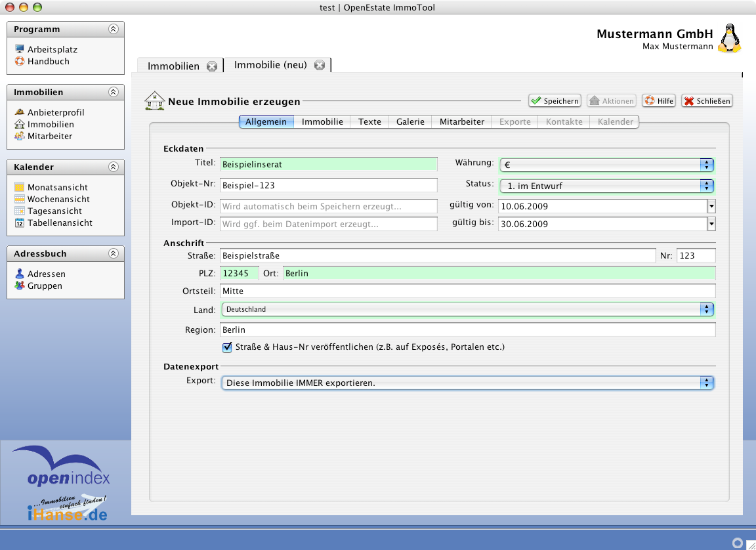Open Mitarbeiter in the Immobilien panel
756x550 pixels.
point(49,136)
